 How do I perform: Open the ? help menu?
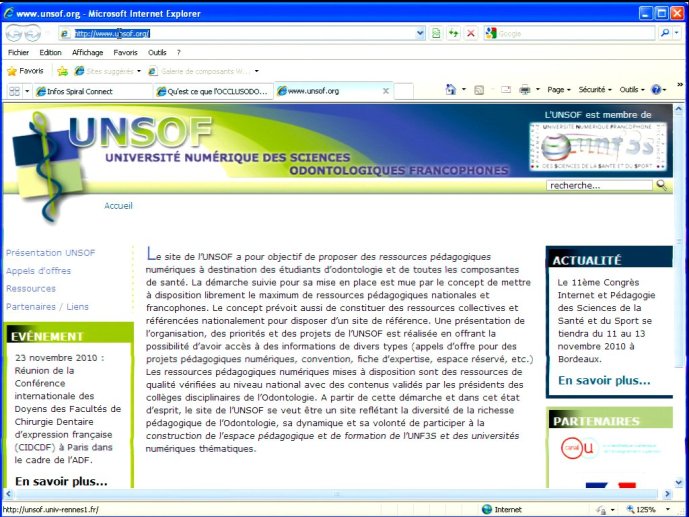(178, 52)
